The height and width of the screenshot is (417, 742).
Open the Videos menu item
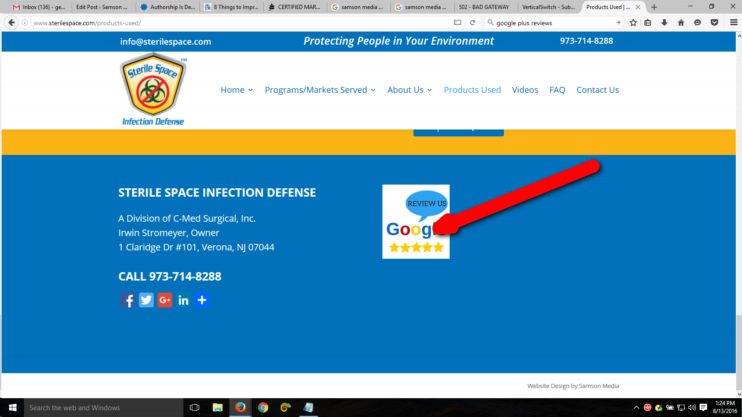(525, 90)
